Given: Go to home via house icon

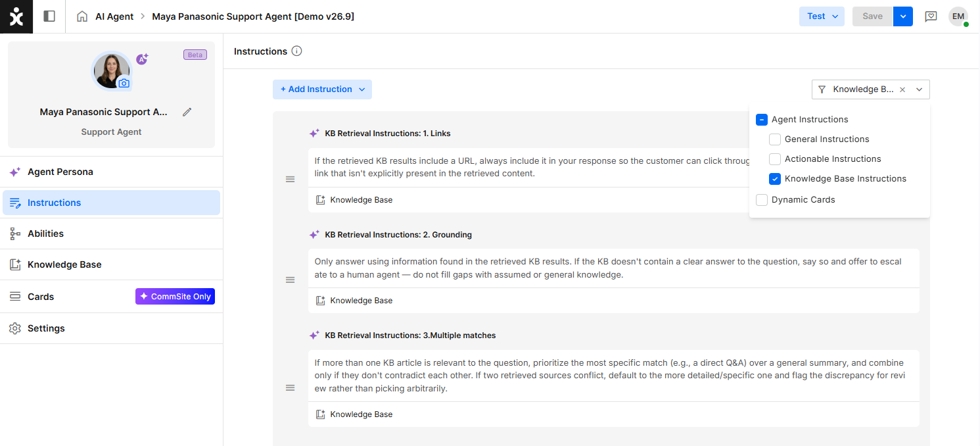Looking at the screenshot, I should click(x=82, y=16).
